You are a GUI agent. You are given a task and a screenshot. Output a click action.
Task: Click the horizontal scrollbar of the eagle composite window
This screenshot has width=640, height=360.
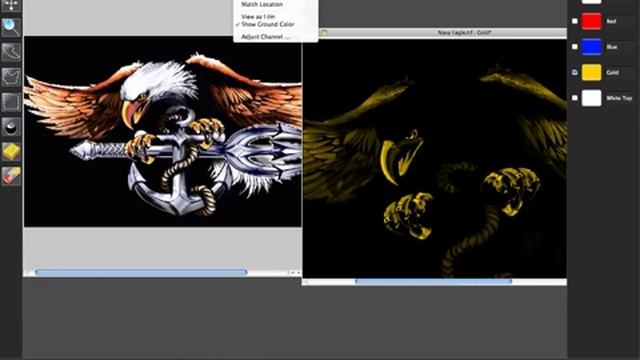click(141, 272)
